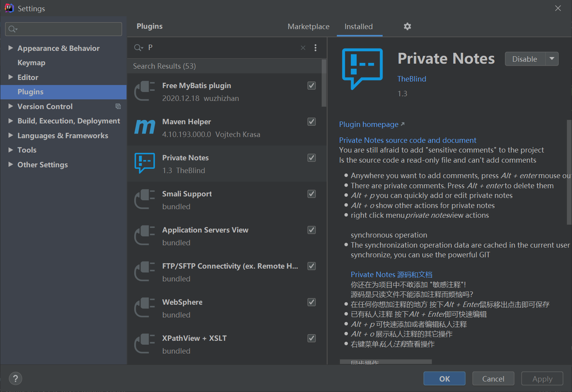Screen dimensions: 572x392
Task: Select Plugins in settings tree
Action: pyautogui.click(x=64, y=92)
